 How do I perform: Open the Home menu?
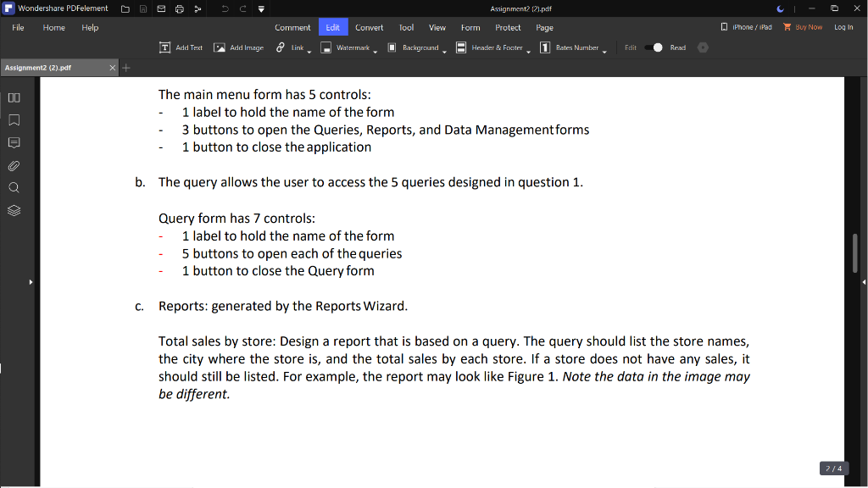point(53,27)
